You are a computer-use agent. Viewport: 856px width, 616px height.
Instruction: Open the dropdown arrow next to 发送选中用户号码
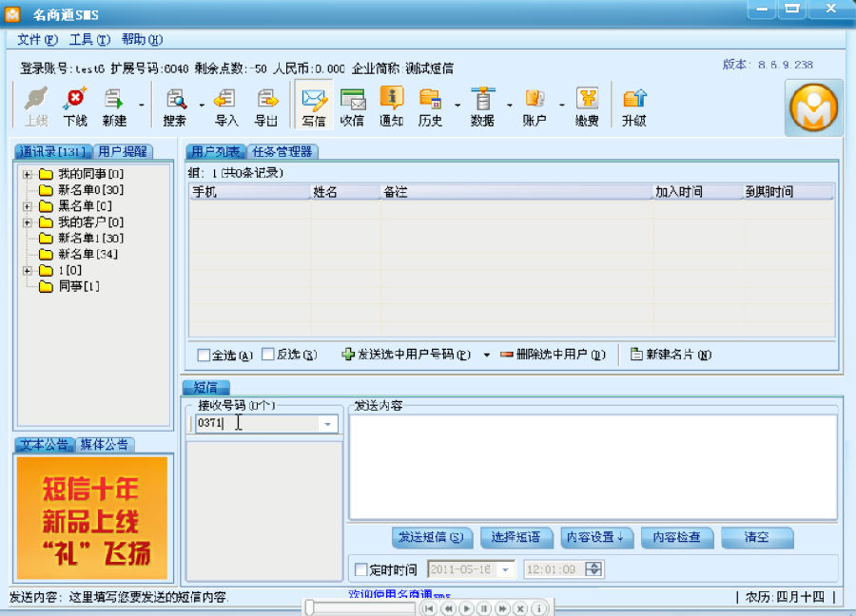click(486, 355)
